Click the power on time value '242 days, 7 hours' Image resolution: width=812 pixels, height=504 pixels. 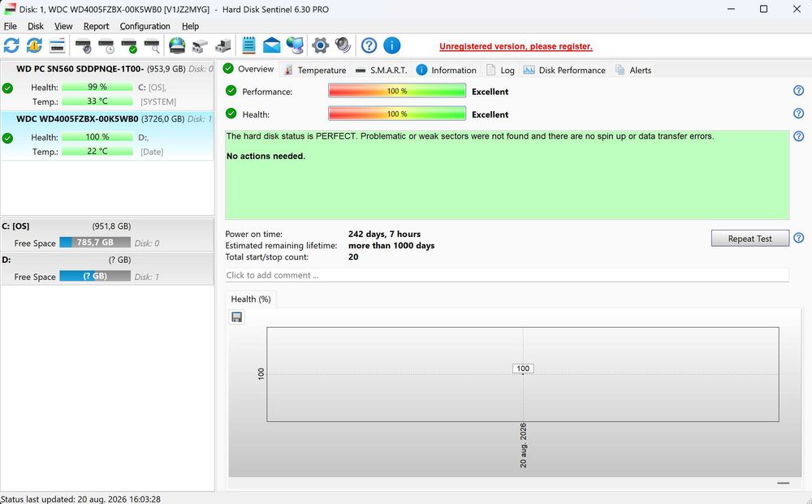coord(384,234)
